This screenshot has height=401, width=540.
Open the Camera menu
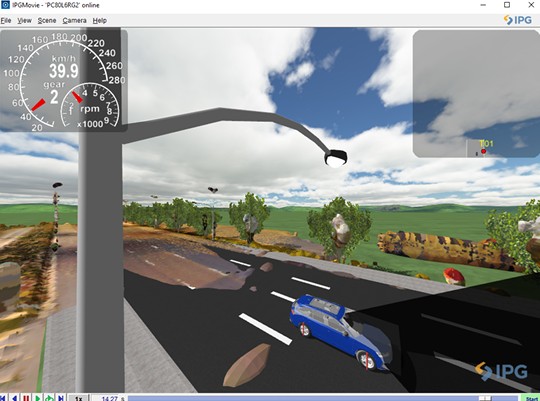click(x=74, y=21)
